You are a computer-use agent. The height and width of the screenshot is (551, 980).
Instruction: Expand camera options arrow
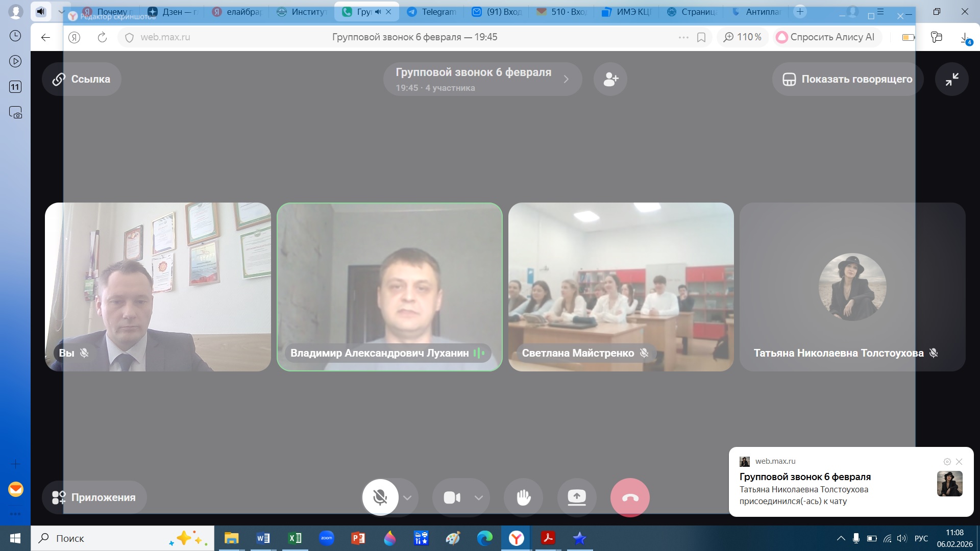pos(478,497)
